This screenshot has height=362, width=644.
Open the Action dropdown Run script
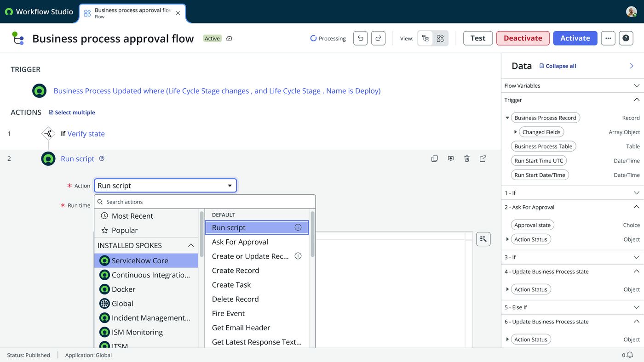click(x=166, y=186)
